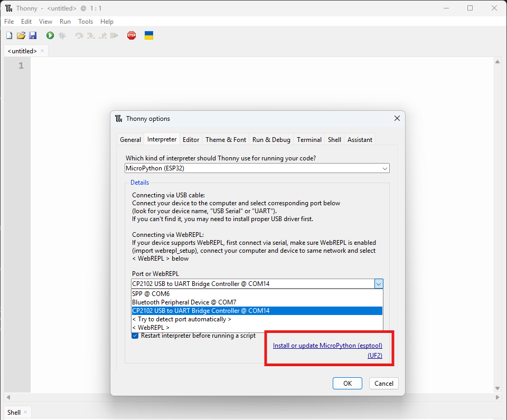
Task: Click Install or update MicroPython (esptool) link
Action: [x=327, y=346]
